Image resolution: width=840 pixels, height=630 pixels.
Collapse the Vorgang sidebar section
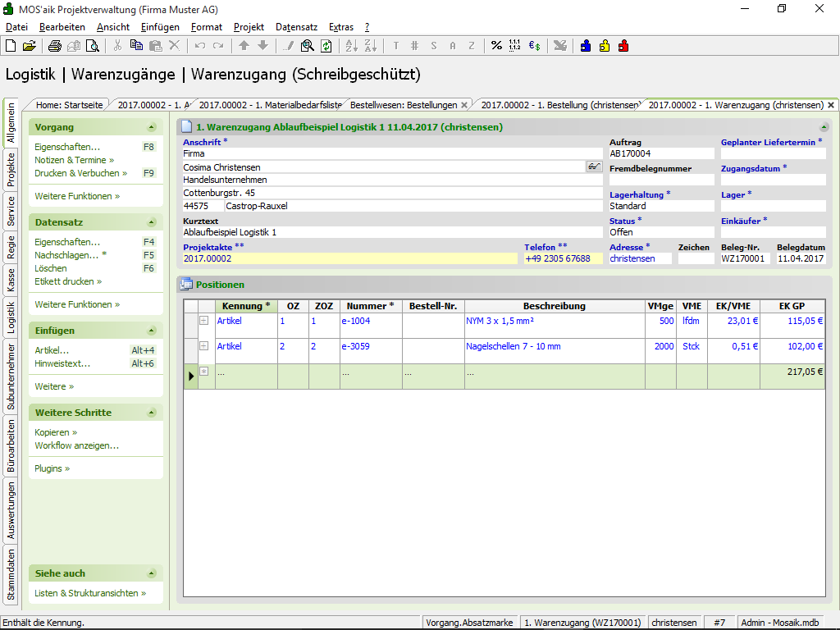151,127
